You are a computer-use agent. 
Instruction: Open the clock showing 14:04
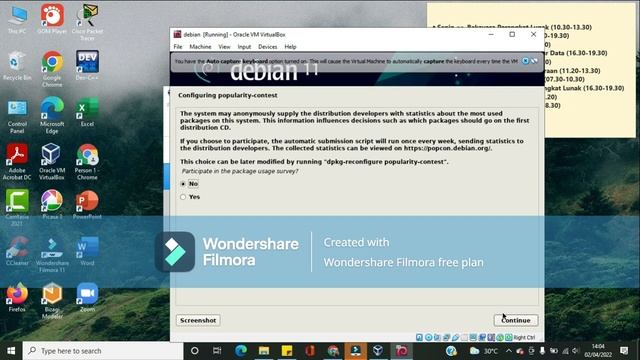coord(598,351)
